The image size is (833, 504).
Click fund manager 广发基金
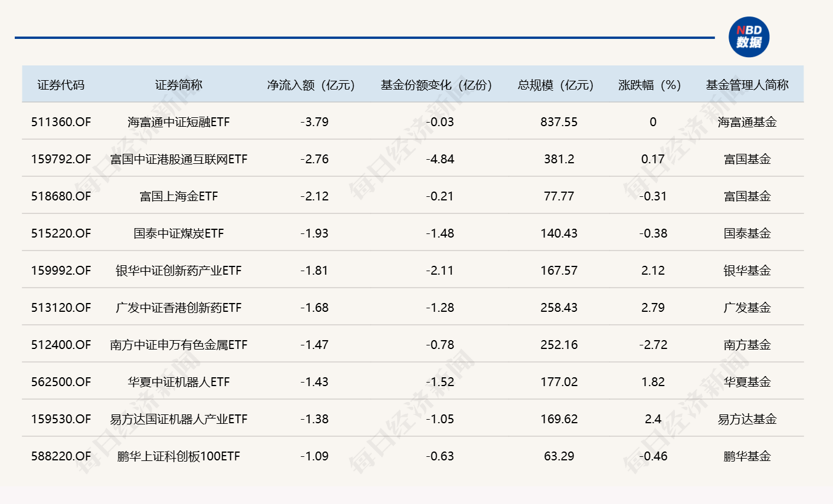(747, 308)
